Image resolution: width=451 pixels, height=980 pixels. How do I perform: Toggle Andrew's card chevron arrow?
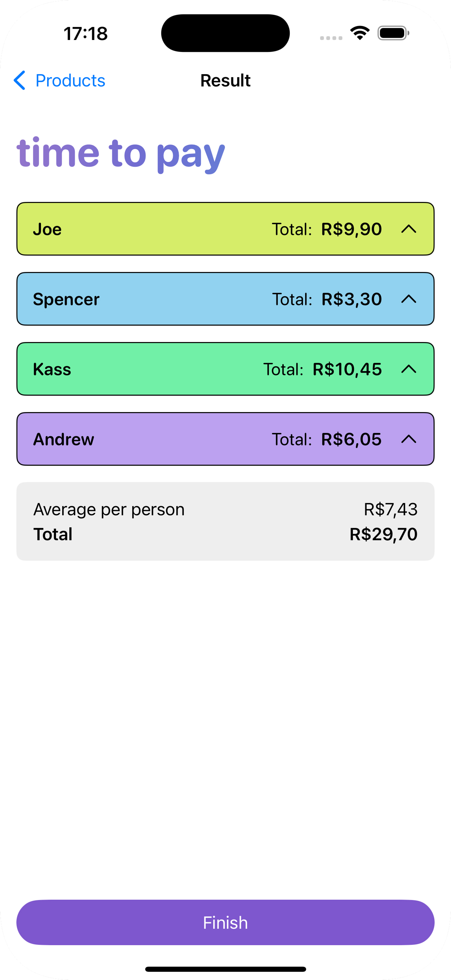[408, 439]
